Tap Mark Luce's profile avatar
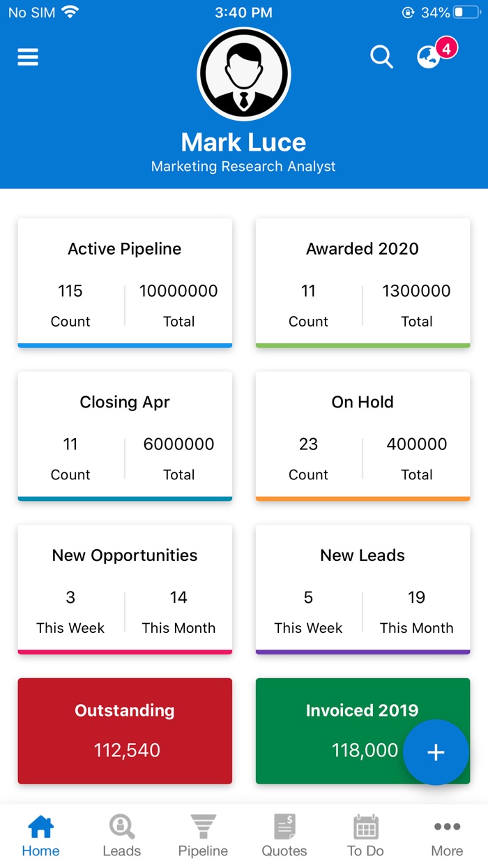The height and width of the screenshot is (868, 488). click(243, 75)
